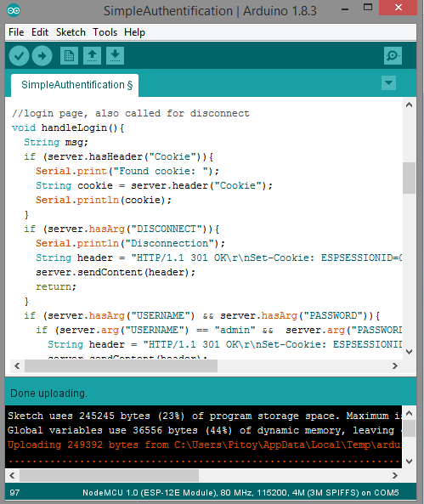Click 'Sketch uses 245245 bytes' console line

[x=205, y=416]
